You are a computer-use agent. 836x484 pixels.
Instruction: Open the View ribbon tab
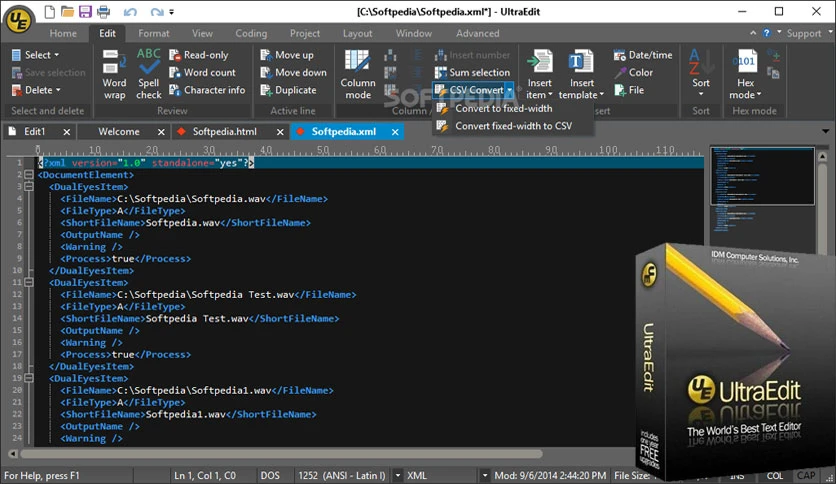coord(202,33)
